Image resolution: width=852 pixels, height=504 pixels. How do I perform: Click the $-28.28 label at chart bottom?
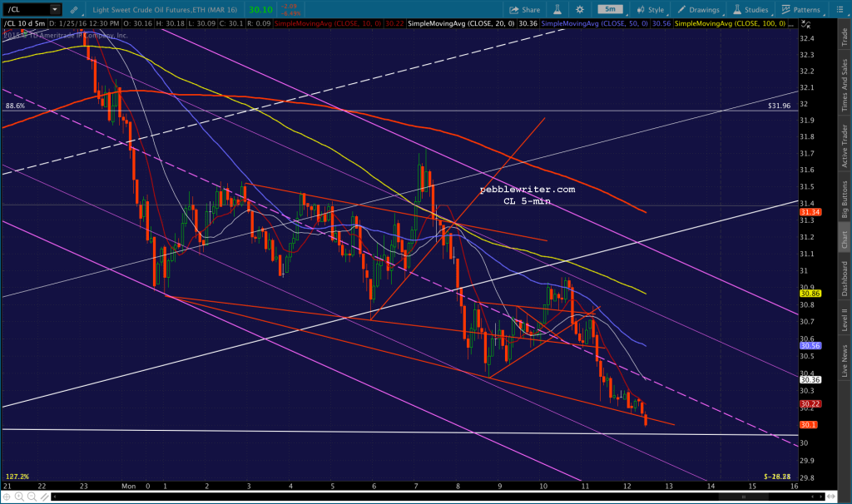point(777,477)
